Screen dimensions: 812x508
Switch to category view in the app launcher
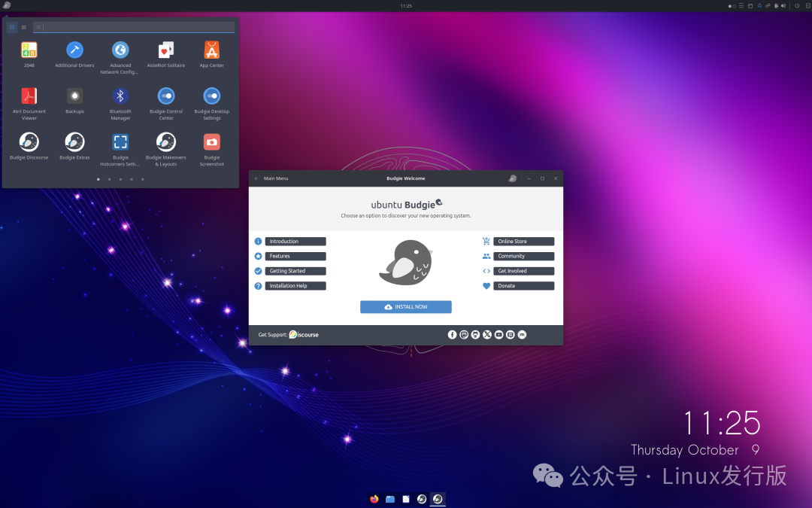23,26
